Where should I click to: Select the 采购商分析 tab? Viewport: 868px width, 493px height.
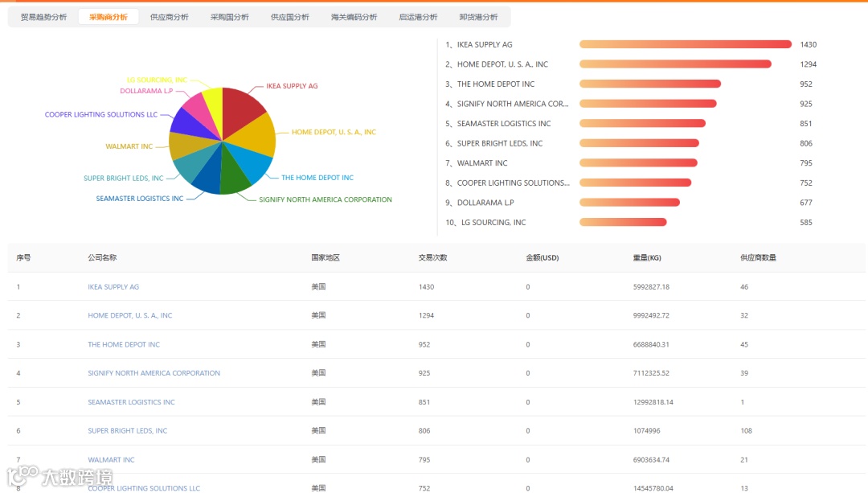[108, 17]
